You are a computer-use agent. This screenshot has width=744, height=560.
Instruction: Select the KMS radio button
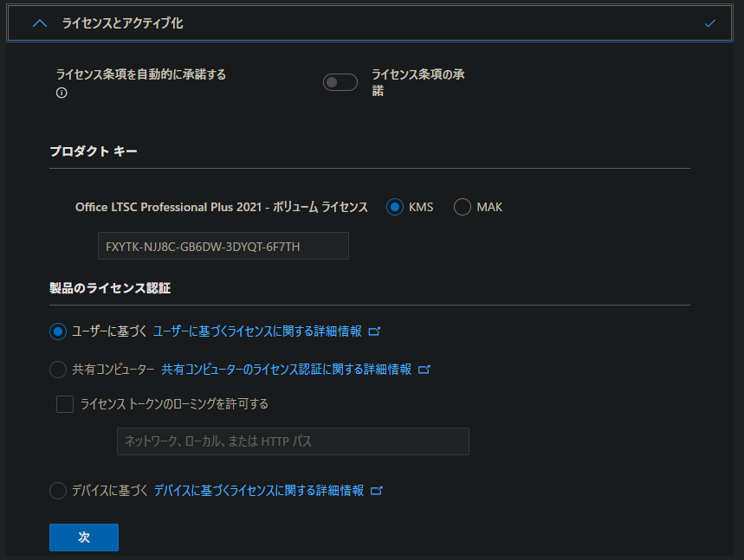tap(395, 207)
